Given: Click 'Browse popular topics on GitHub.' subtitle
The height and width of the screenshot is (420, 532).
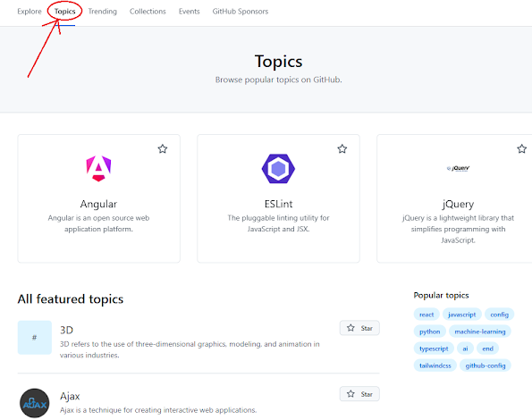Looking at the screenshot, I should coord(278,80).
